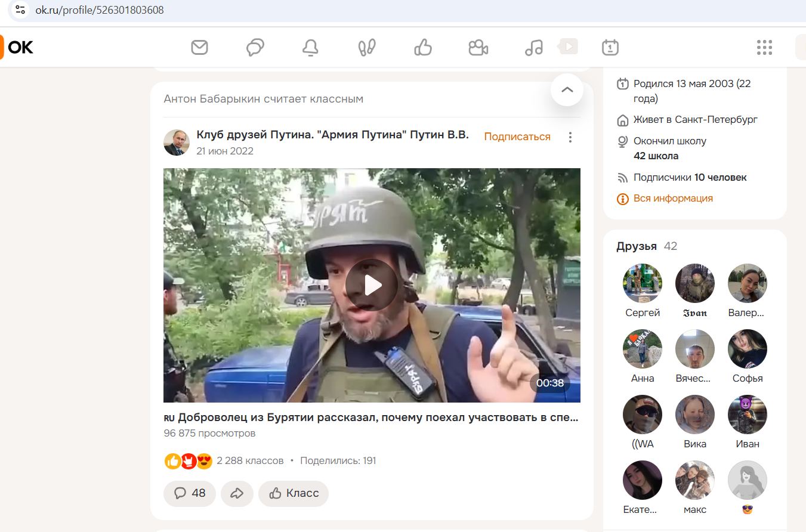
Task: Open the calendar events icon in header
Action: pos(610,48)
